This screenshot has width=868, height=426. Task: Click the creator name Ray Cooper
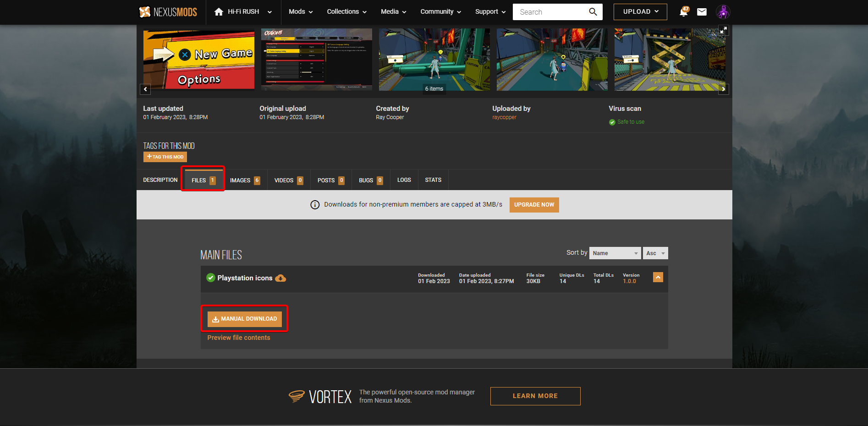coord(390,117)
